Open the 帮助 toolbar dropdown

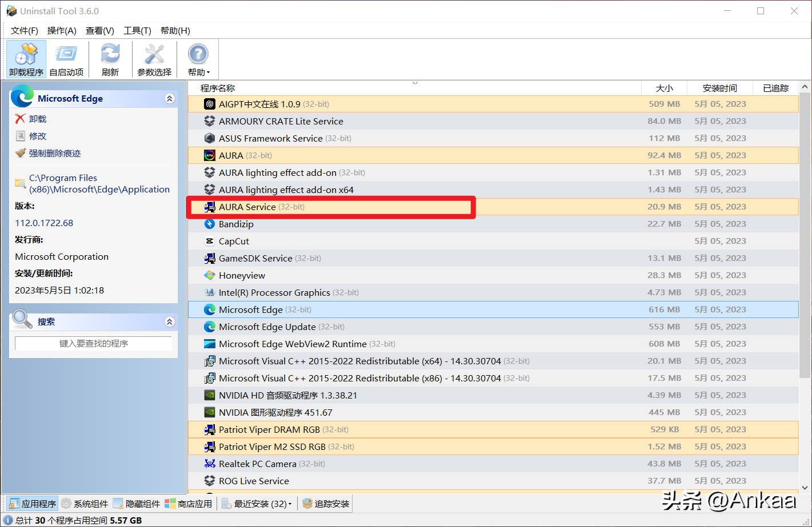199,59
